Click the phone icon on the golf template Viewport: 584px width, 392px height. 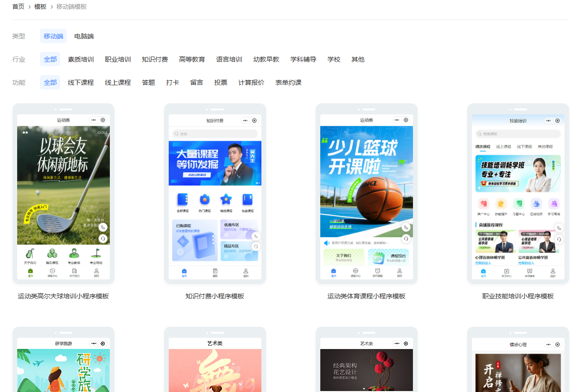point(103,228)
